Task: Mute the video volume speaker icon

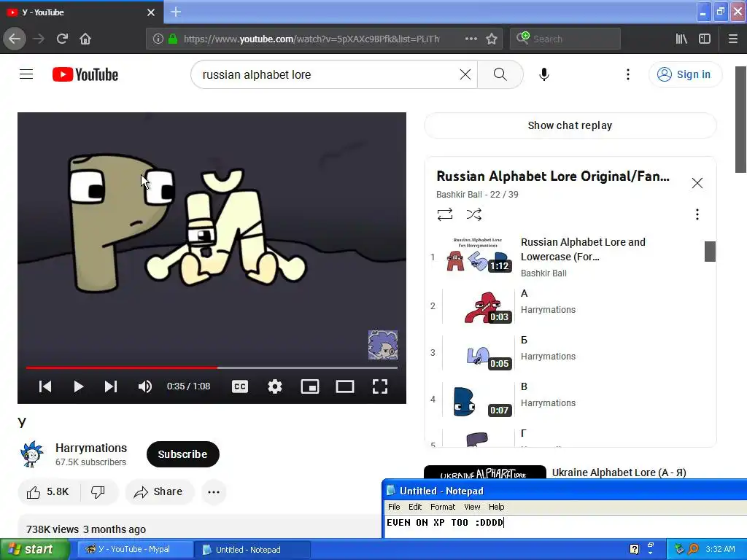Action: tap(145, 386)
